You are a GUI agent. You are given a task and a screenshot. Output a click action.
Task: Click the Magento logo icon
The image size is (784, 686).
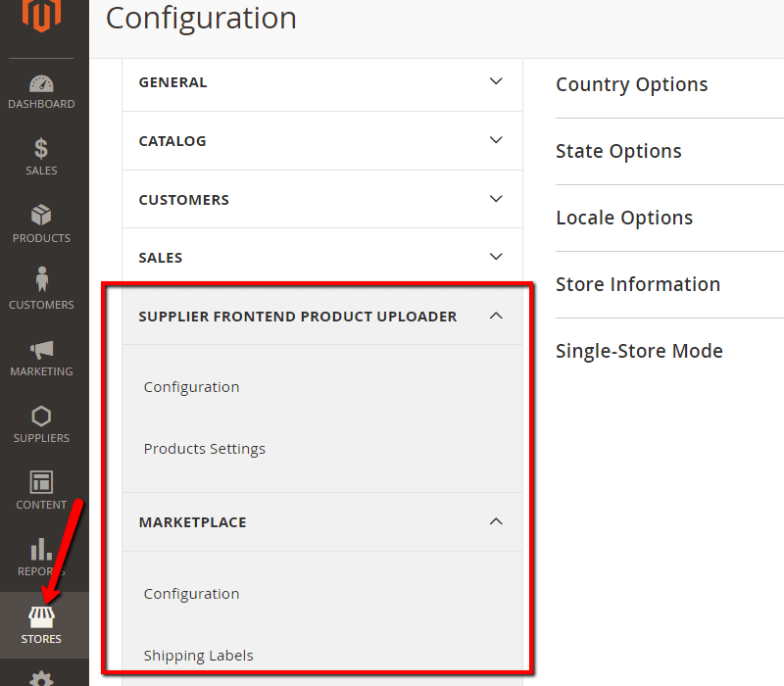[x=42, y=17]
